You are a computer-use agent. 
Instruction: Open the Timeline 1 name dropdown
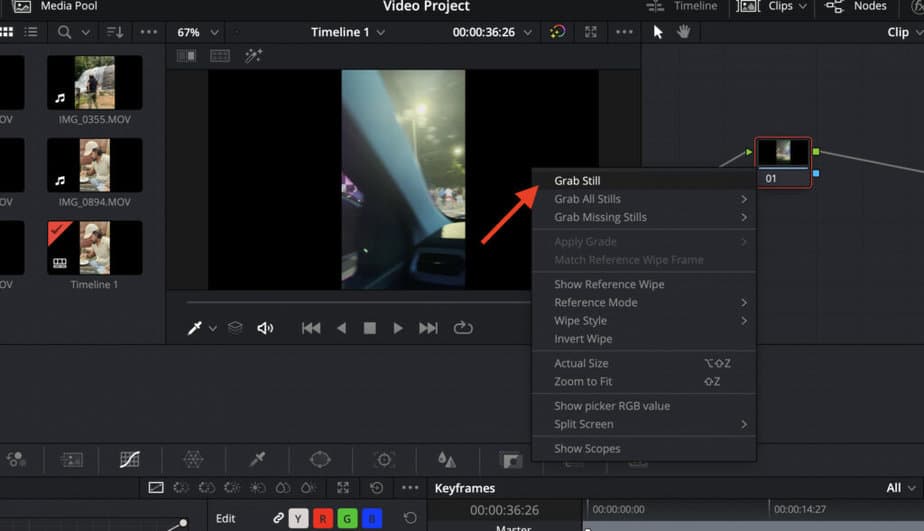(x=348, y=32)
